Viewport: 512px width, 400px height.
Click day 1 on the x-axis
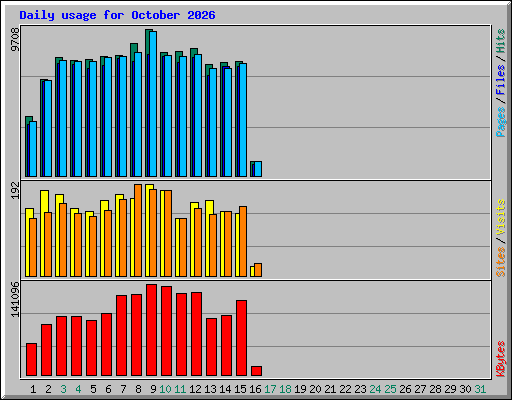coord(33,389)
